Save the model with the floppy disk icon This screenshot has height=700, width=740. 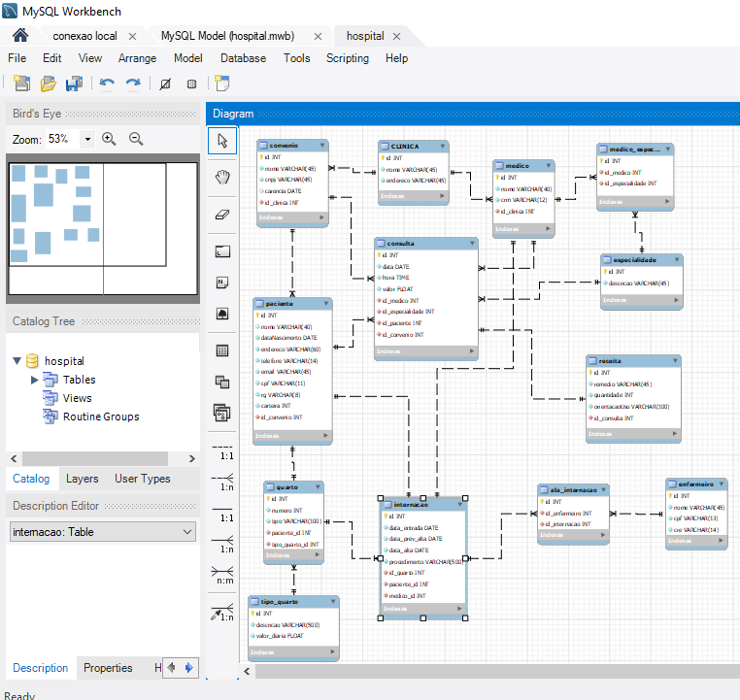pyautogui.click(x=74, y=83)
